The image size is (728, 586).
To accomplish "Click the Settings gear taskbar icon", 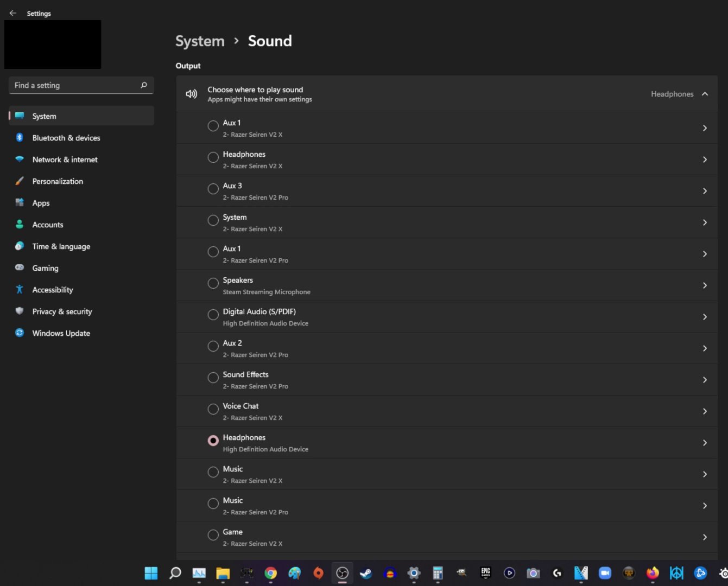I will 414,573.
